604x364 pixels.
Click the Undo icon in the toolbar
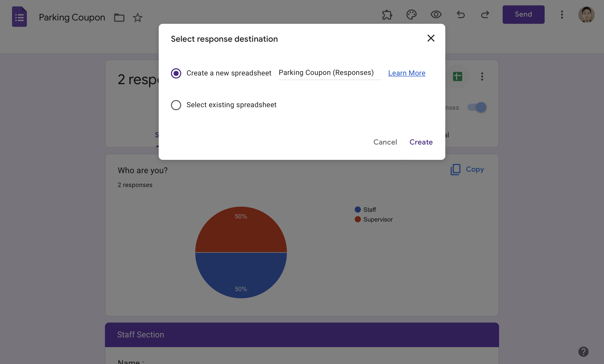pyautogui.click(x=461, y=15)
